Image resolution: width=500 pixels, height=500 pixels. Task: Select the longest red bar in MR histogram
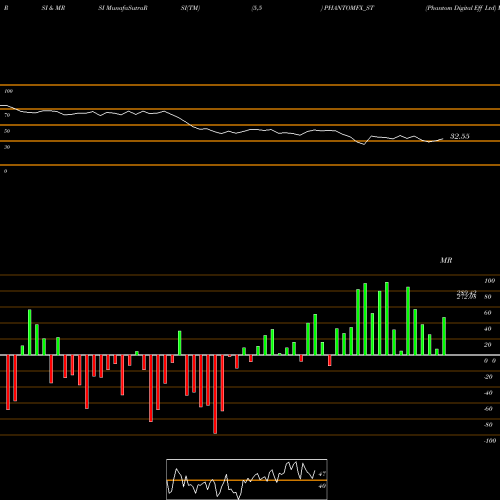coord(215,394)
